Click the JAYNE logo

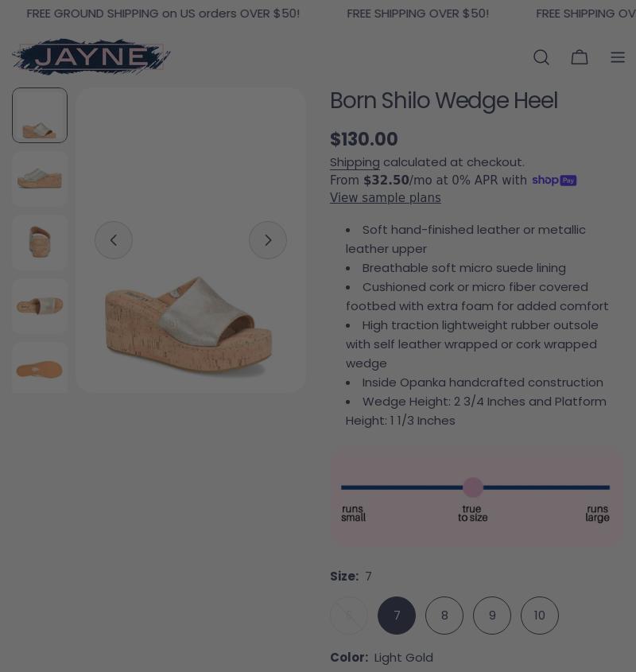pos(91,56)
